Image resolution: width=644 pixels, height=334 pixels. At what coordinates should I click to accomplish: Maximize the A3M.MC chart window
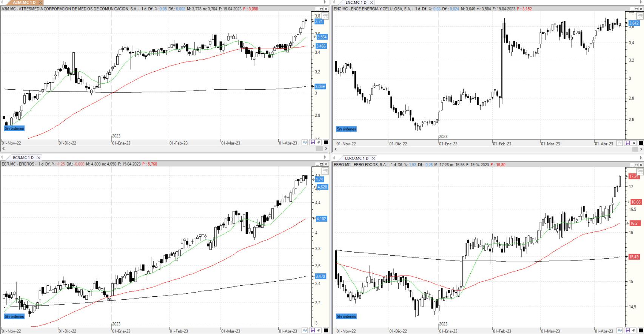pos(322,9)
